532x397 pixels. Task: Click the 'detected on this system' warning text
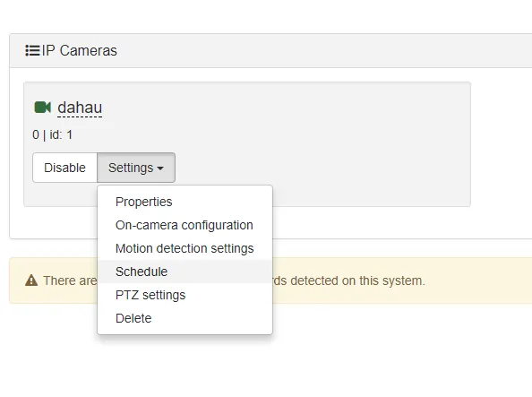tap(357, 280)
